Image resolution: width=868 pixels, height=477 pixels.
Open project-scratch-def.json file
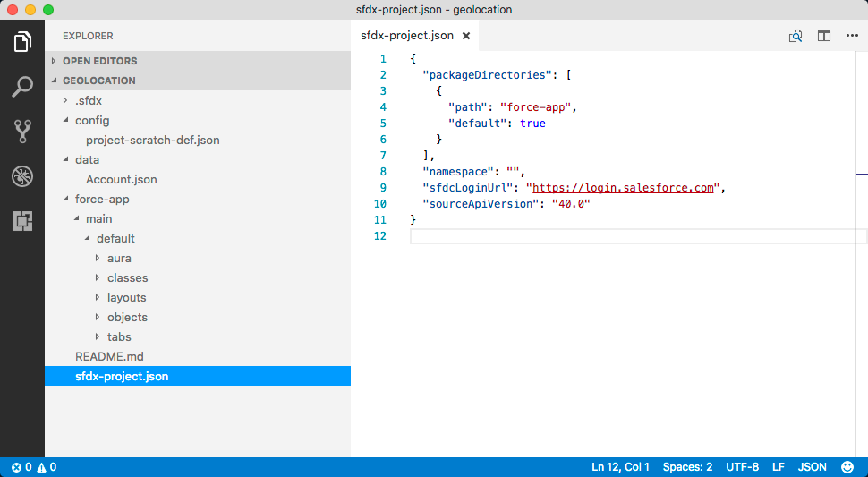tap(153, 140)
